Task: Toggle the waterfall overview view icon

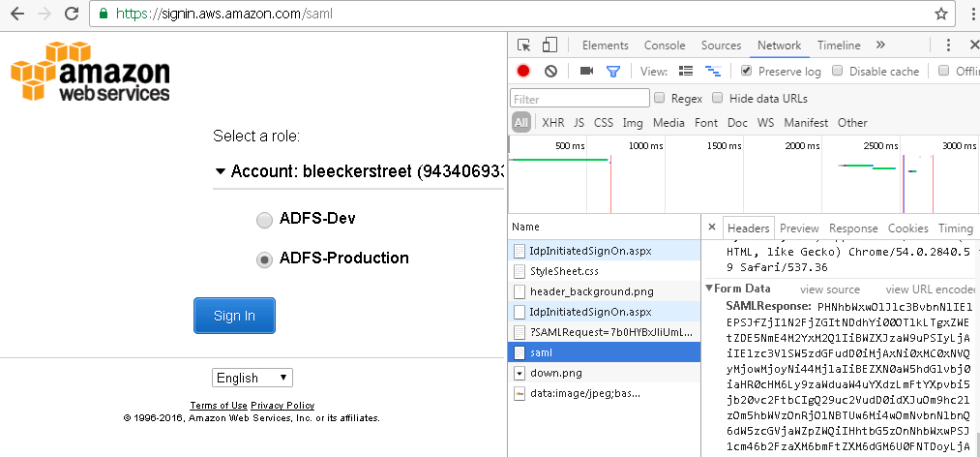Action: tap(713, 71)
